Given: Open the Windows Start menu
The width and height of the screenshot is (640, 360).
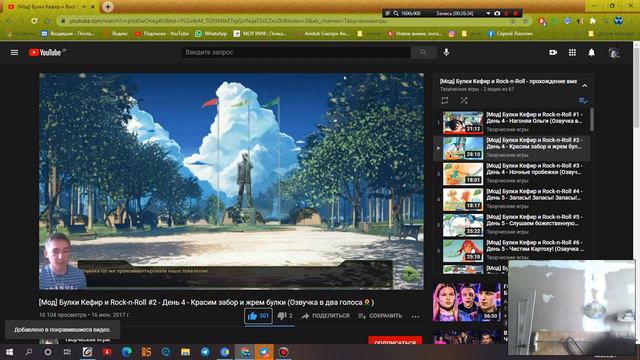Looking at the screenshot, I should click(9, 352).
